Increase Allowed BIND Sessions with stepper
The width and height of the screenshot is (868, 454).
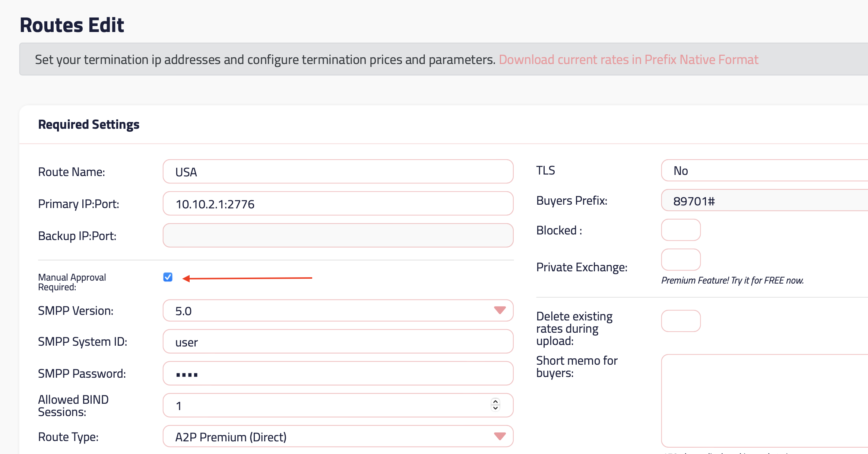(495, 402)
